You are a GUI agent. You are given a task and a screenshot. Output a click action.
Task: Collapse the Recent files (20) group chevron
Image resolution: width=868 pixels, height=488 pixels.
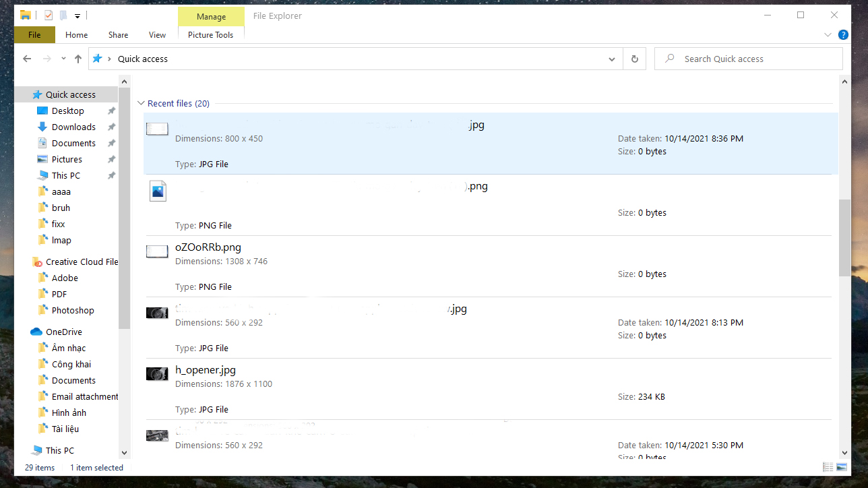141,103
